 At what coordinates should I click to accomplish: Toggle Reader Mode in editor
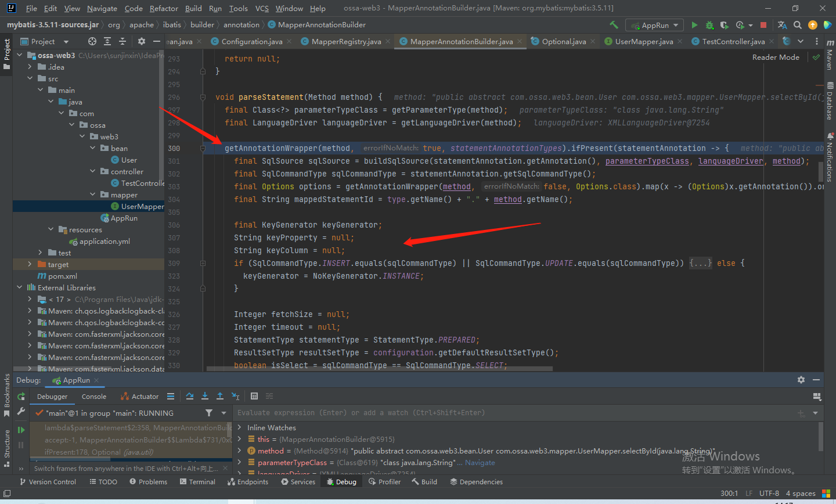pos(776,57)
